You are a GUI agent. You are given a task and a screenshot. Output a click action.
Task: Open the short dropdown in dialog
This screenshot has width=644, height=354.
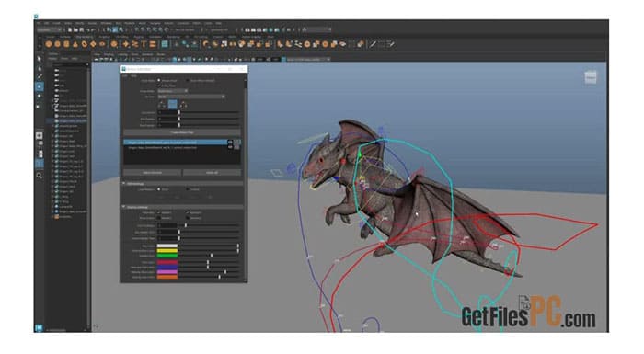(173, 91)
